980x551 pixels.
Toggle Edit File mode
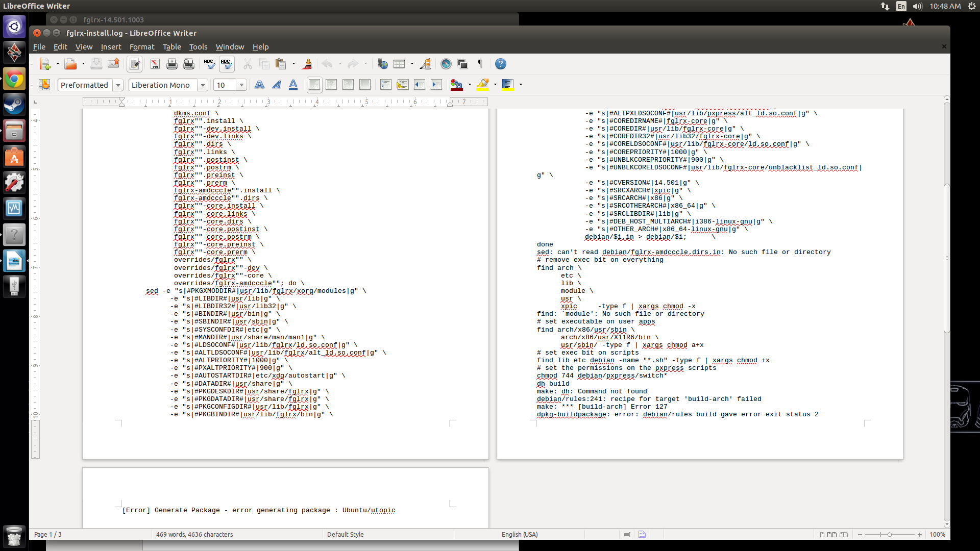(135, 64)
